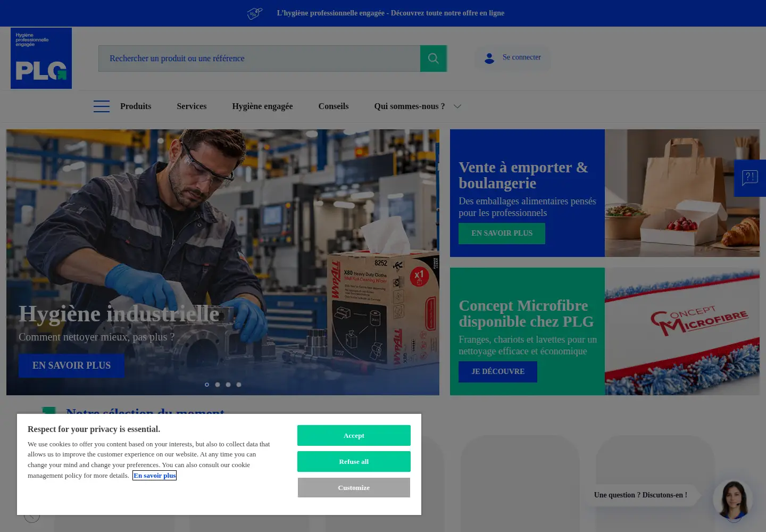Follow the En savoir plus cookie policy link
The width and height of the screenshot is (766, 532).
(x=154, y=476)
